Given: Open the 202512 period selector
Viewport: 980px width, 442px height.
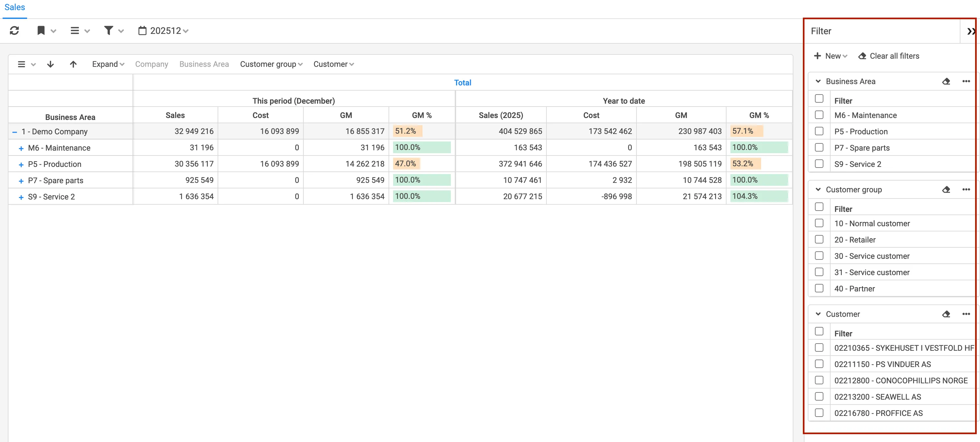Looking at the screenshot, I should (163, 30).
